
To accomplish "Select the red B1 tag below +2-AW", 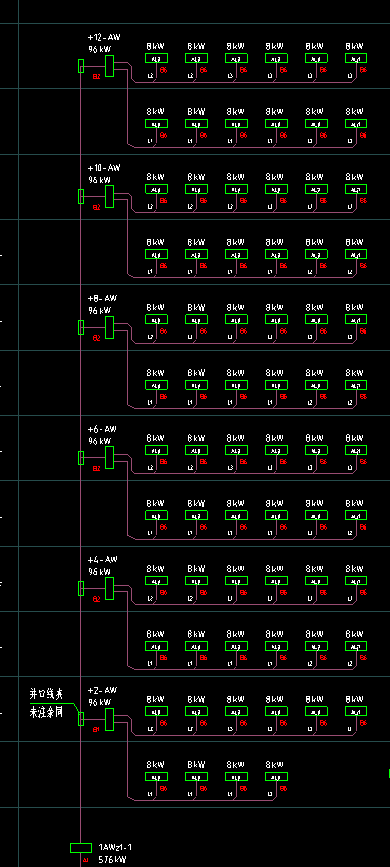I will 96,730.
